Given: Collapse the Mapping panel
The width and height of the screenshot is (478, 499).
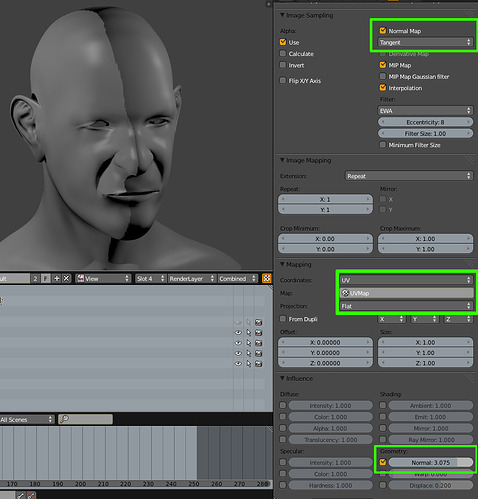Looking at the screenshot, I should click(282, 264).
